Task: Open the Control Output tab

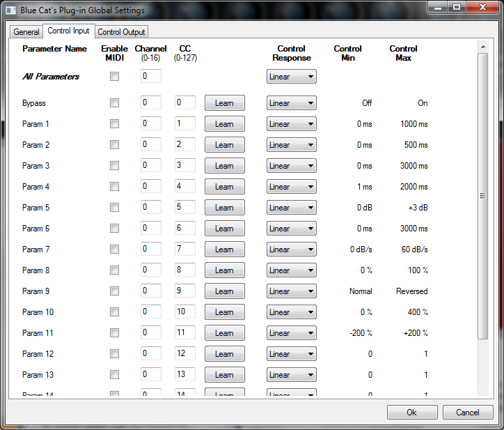Action: coord(121,32)
